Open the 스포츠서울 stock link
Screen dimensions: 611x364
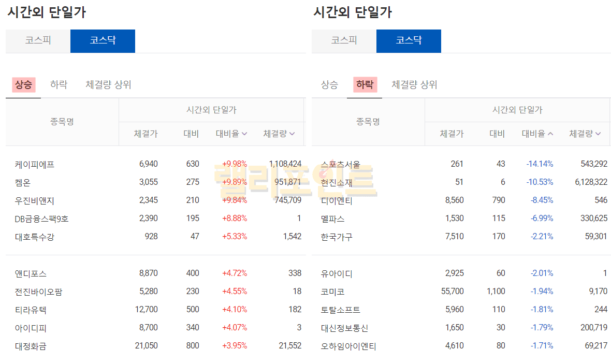[340, 165]
